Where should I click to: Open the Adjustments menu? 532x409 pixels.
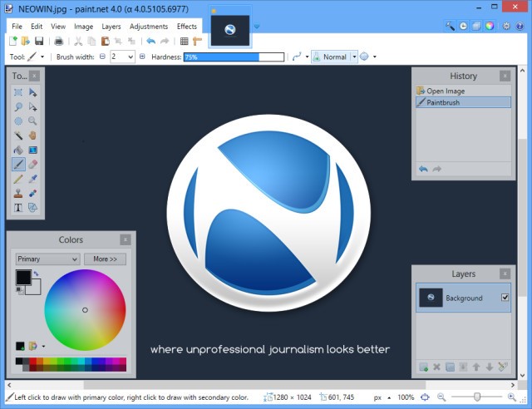[x=149, y=27]
